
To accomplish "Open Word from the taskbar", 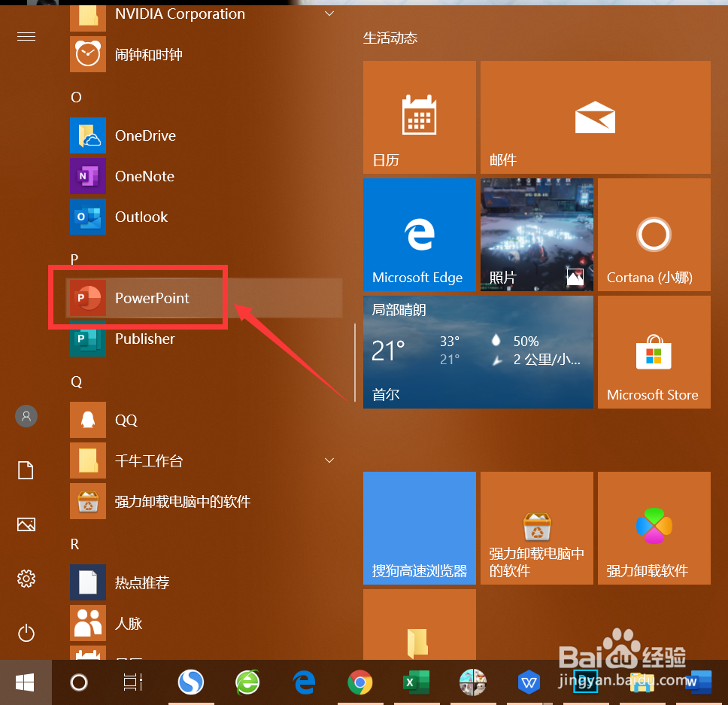I will (697, 682).
